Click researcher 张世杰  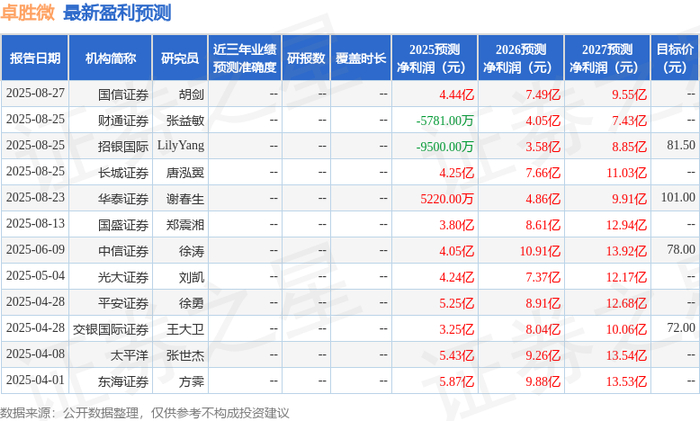[185, 355]
